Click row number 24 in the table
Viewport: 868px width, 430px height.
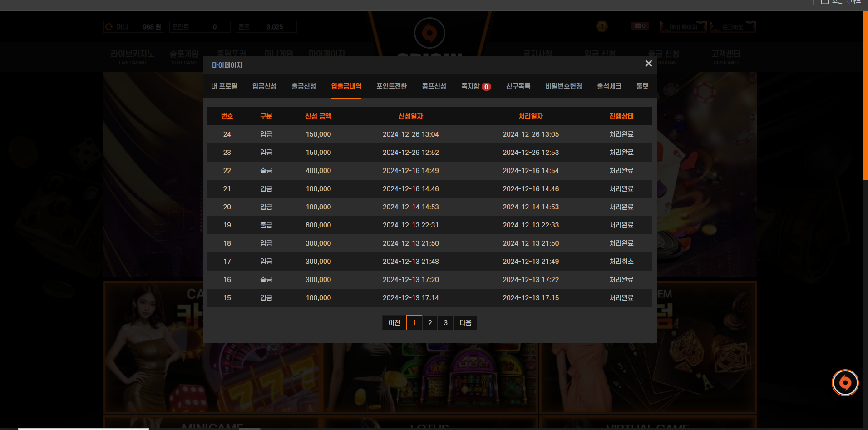click(x=227, y=134)
